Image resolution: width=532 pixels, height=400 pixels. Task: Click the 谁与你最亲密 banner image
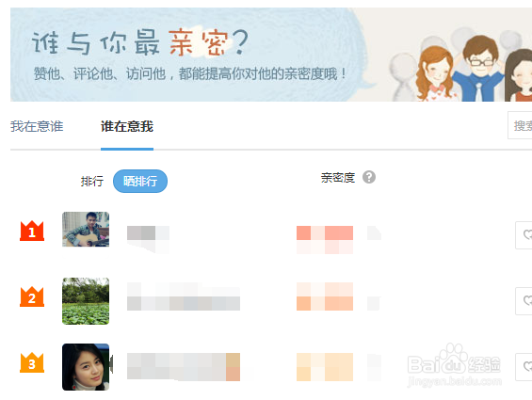271,55
